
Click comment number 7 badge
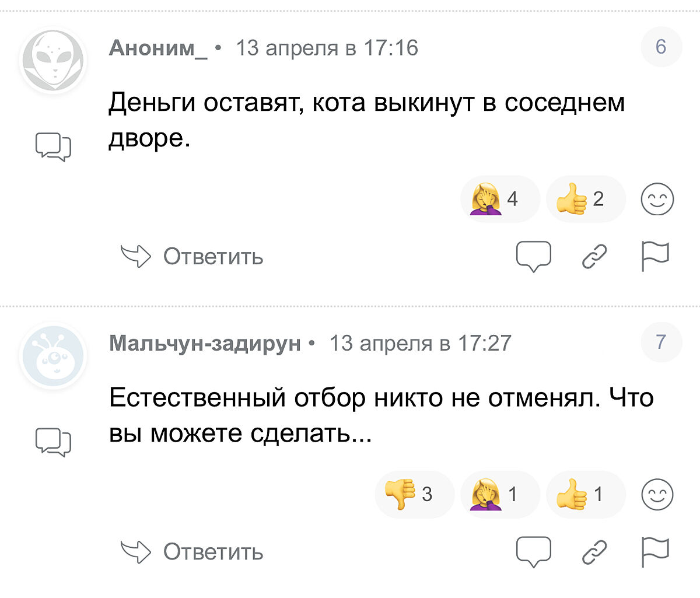pyautogui.click(x=661, y=342)
